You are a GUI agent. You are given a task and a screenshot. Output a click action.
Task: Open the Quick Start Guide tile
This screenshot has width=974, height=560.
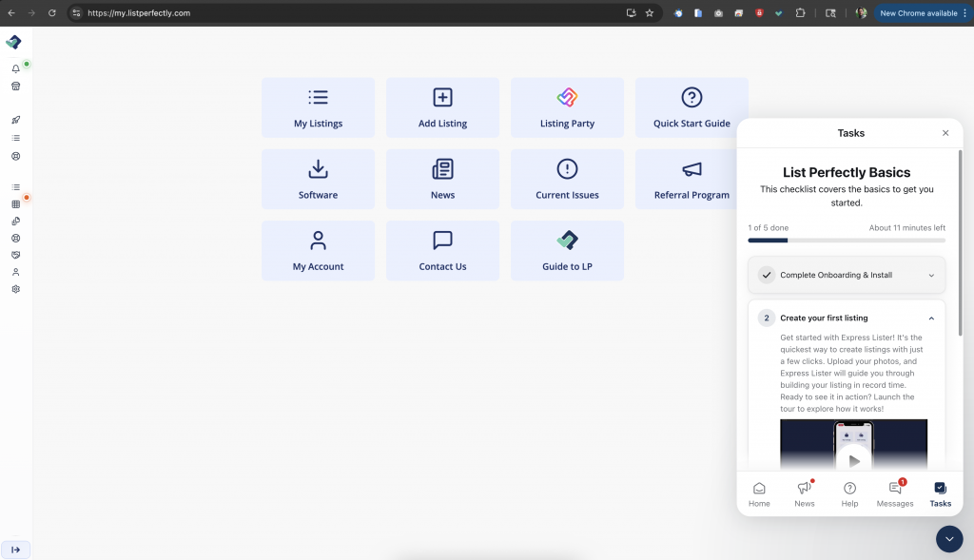click(692, 107)
